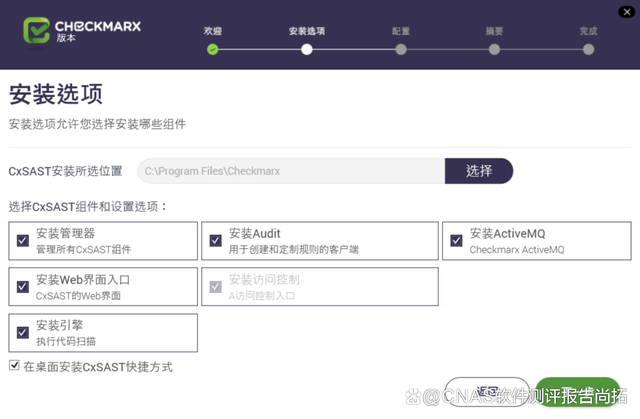Uncheck the 安装管理器 checkbox
Viewport: 640px width, 419px height.
[23, 241]
